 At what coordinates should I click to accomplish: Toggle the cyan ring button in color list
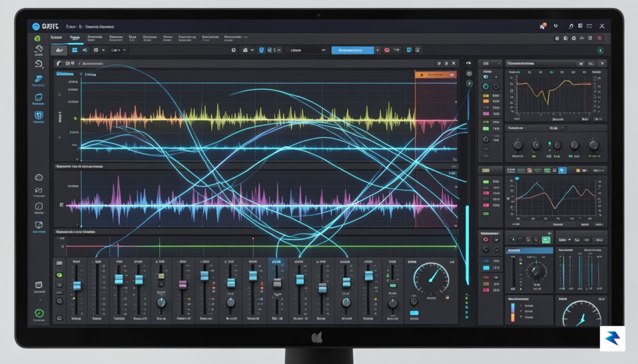pyautogui.click(x=486, y=86)
